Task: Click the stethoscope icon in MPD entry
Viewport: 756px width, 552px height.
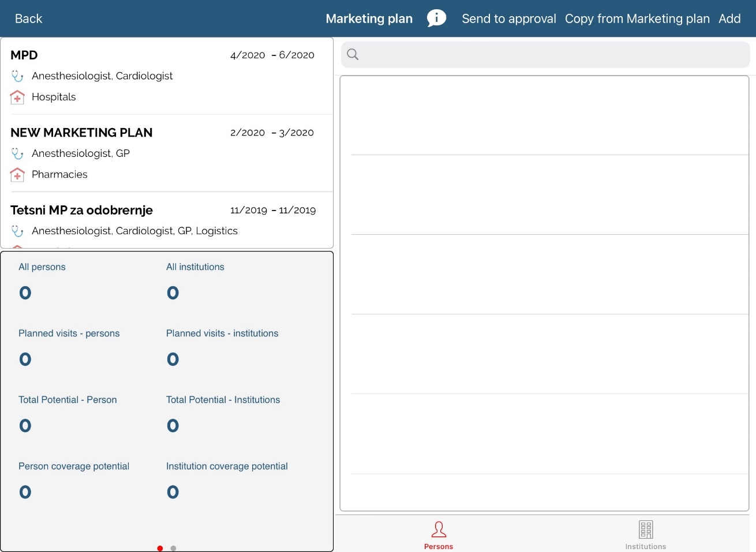Action: pyautogui.click(x=17, y=76)
